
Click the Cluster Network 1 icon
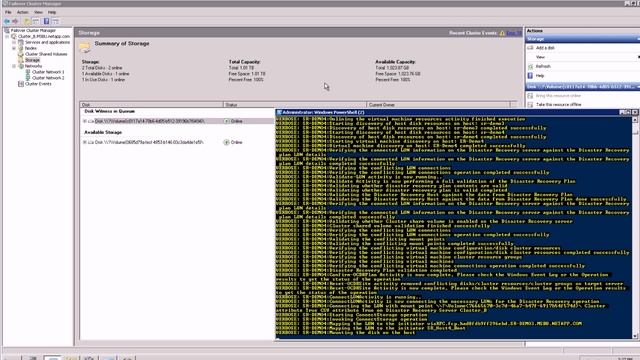[x=28, y=72]
